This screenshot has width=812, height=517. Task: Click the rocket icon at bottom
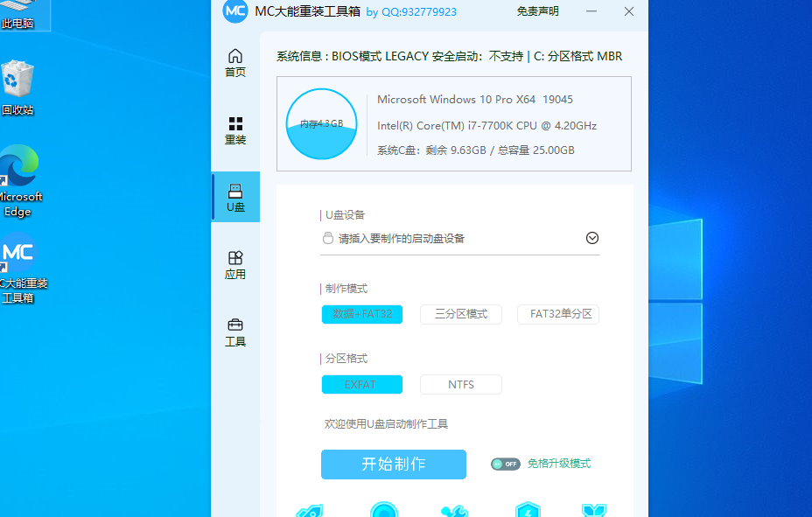click(309, 510)
